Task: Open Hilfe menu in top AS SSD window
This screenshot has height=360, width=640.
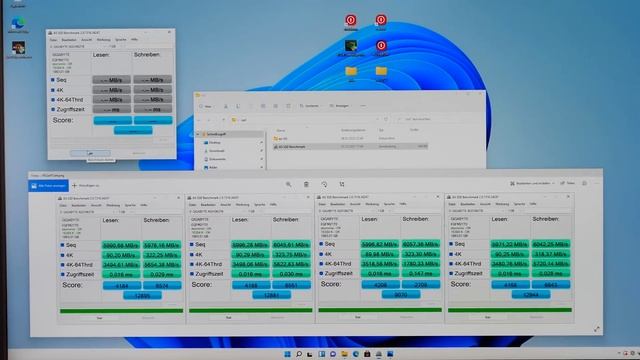Action: tap(134, 40)
